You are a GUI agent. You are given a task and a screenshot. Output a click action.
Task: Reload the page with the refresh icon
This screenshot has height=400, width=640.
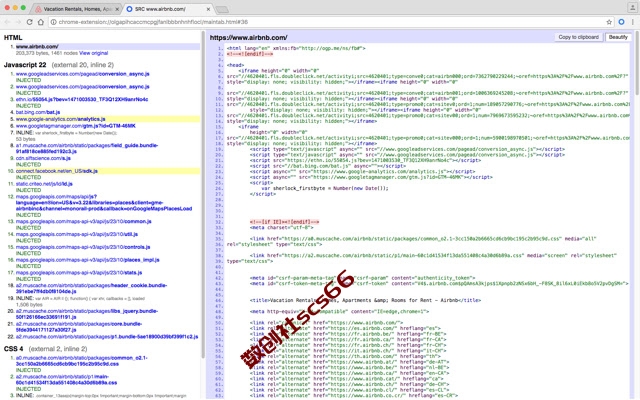(x=29, y=22)
